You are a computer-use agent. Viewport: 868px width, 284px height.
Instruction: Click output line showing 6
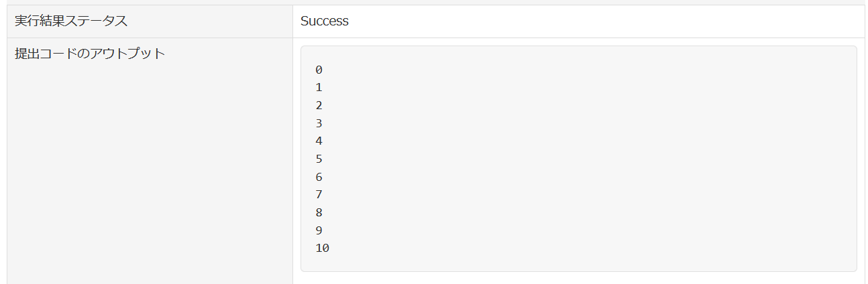319,177
